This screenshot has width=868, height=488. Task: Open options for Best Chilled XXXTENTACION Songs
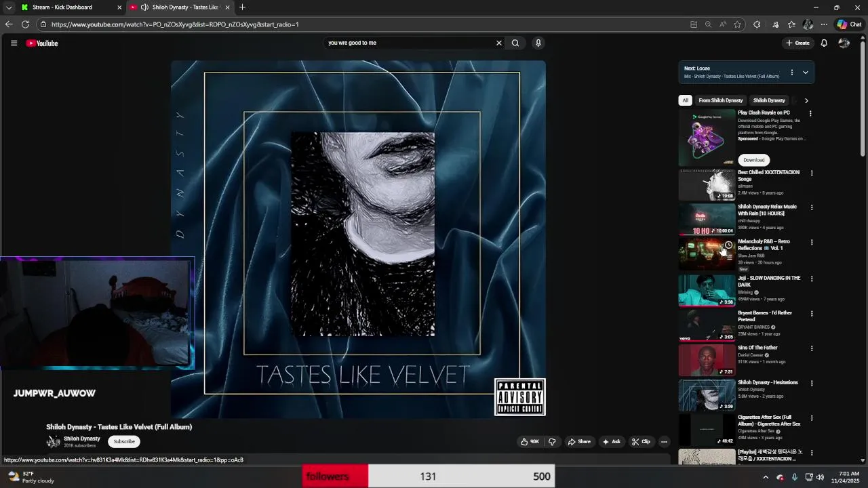811,173
